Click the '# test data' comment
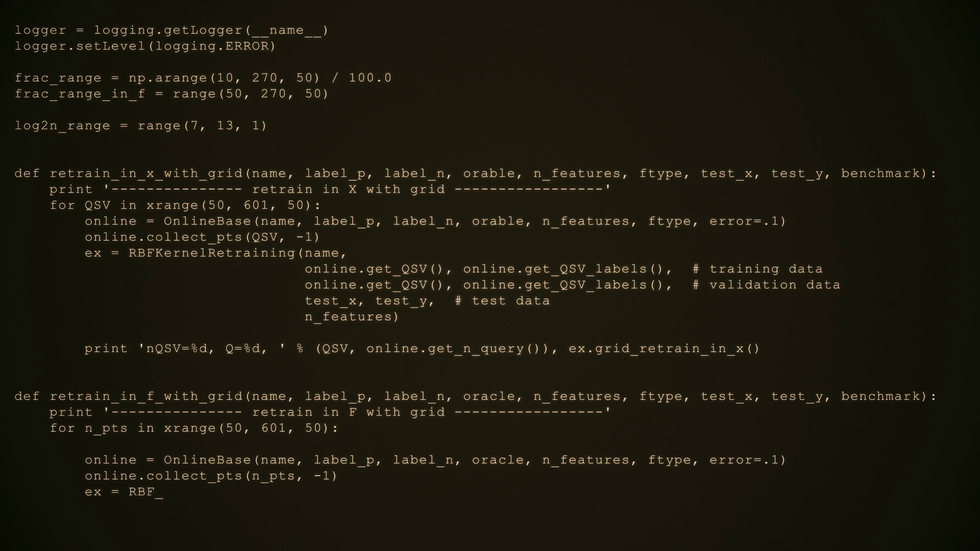 [502, 301]
